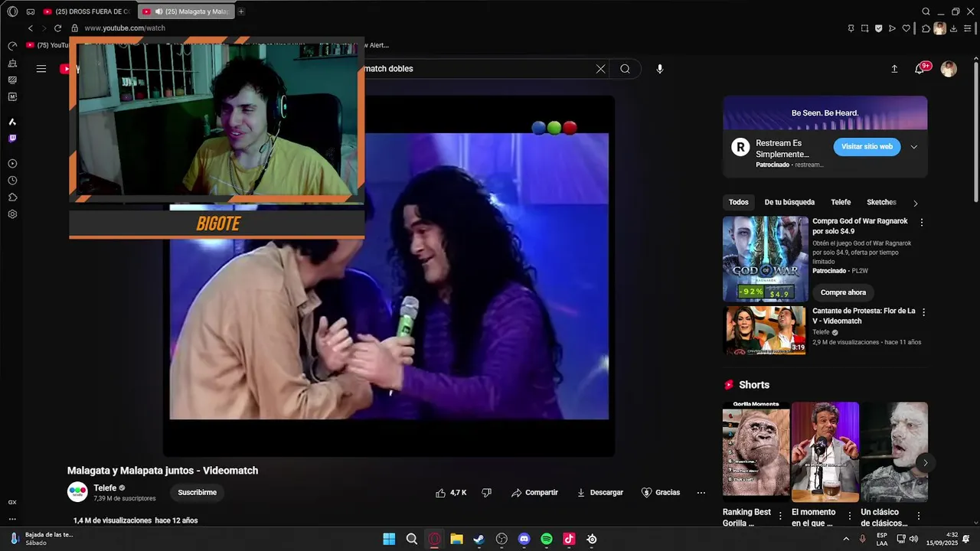Click Descargar download button
The height and width of the screenshot is (551, 980).
click(x=599, y=493)
